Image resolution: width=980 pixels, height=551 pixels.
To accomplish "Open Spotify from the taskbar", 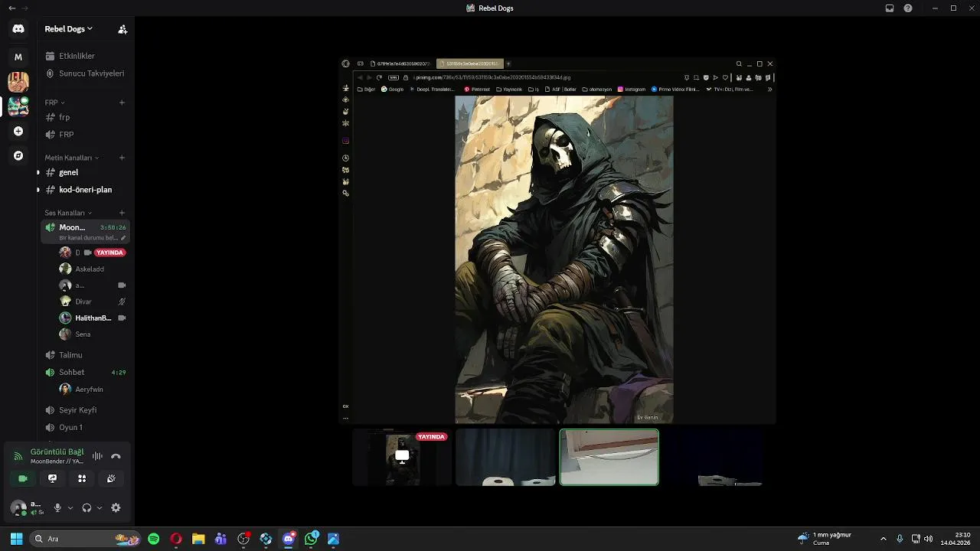I will (154, 539).
